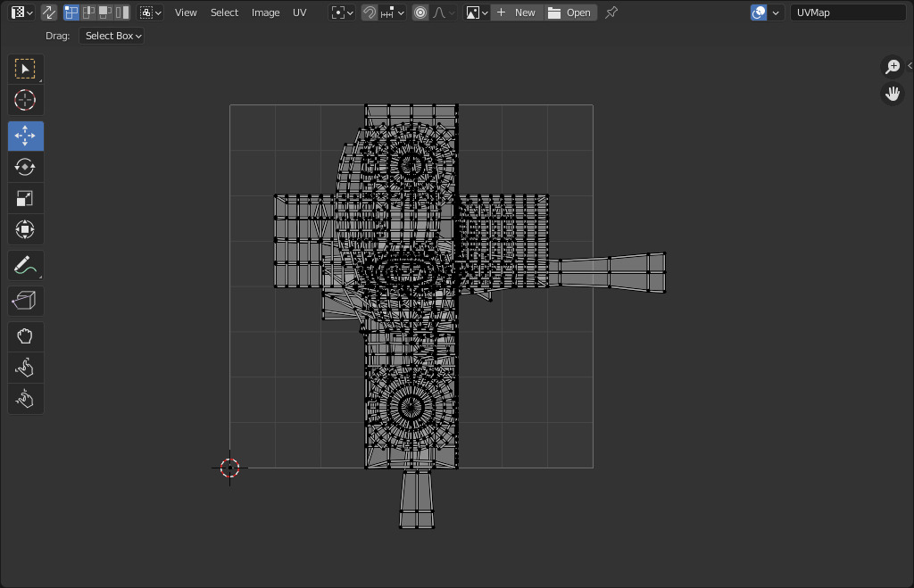Select the Annotate tool
914x588 pixels.
(x=25, y=266)
